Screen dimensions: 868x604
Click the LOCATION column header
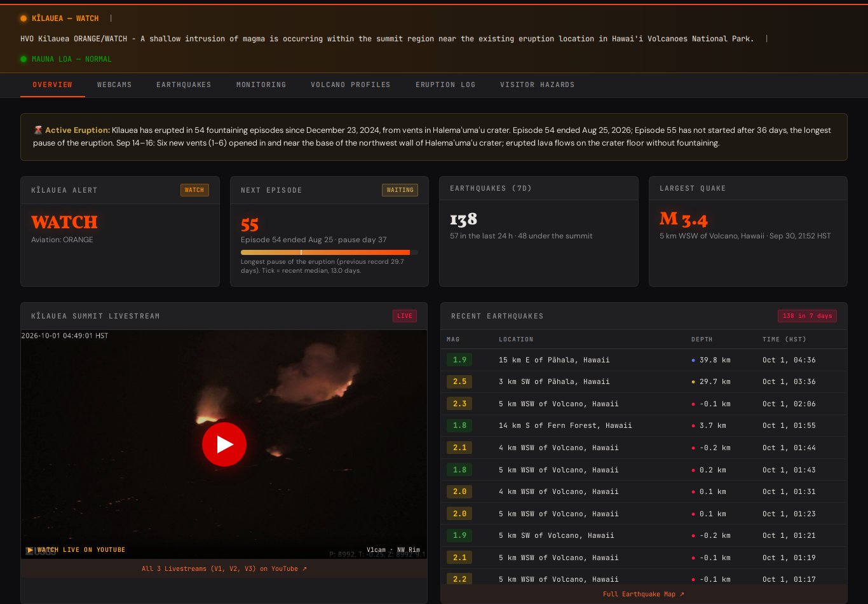coord(516,340)
